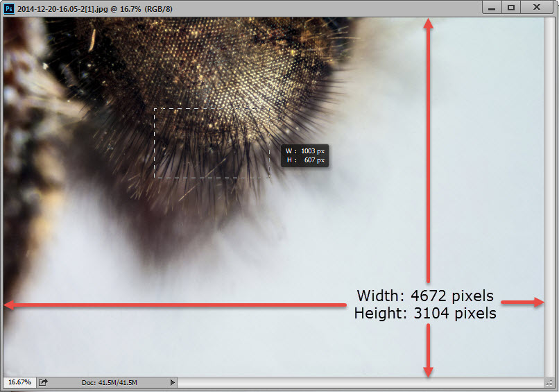559x392 pixels.
Task: Click inside the dashed marquee selection
Action: coord(212,143)
